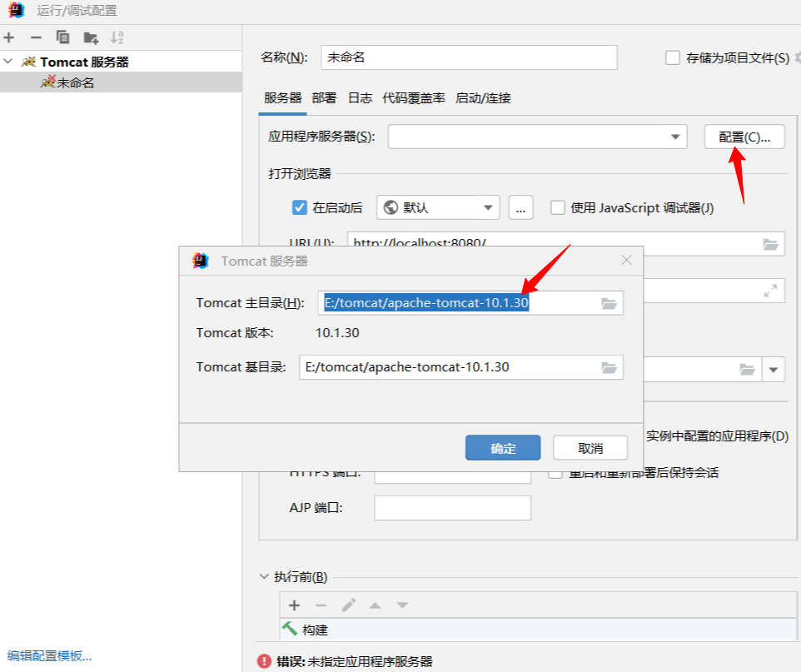Select the 构建 before-launch item
801x672 pixels.
[539, 629]
